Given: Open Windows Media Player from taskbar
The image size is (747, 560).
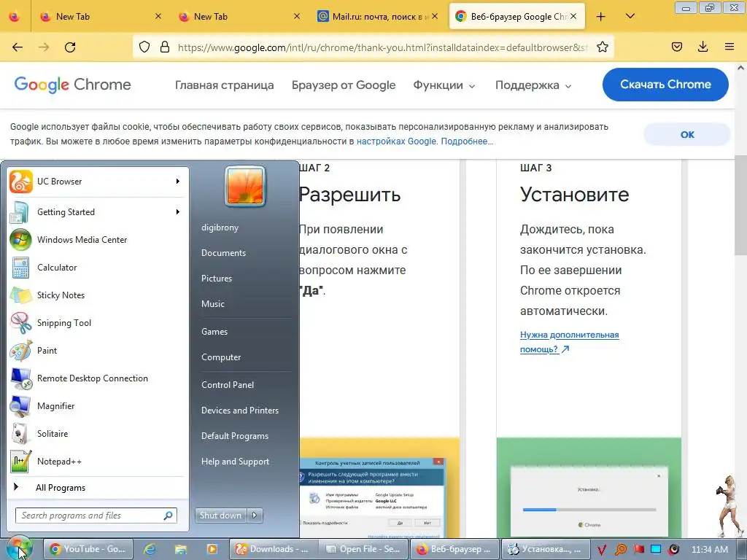Looking at the screenshot, I should [212, 549].
